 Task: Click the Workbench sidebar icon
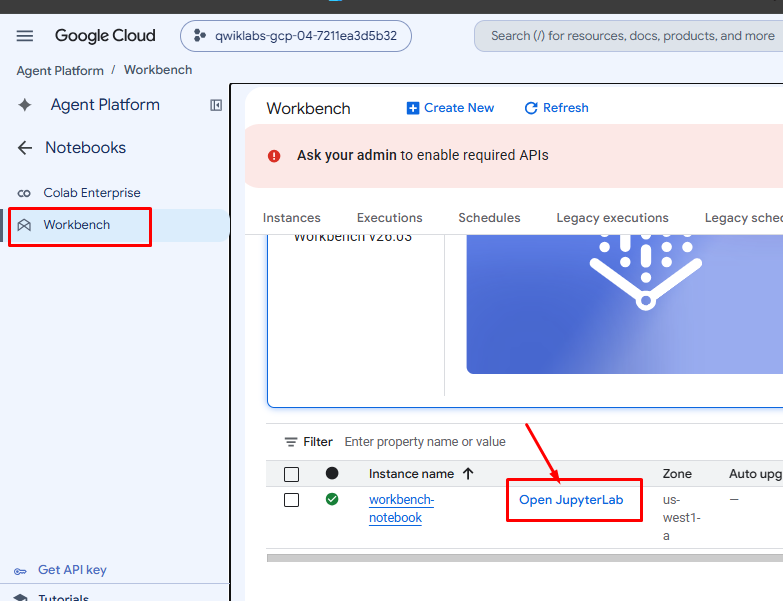click(24, 225)
